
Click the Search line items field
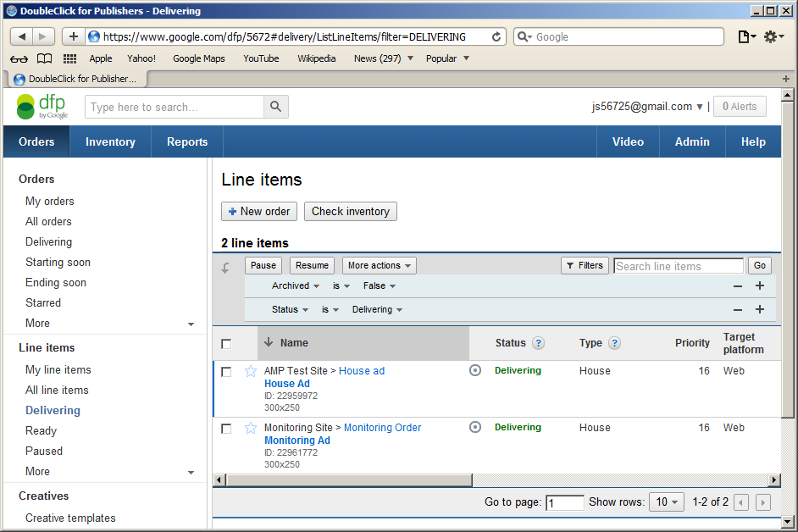pos(679,266)
